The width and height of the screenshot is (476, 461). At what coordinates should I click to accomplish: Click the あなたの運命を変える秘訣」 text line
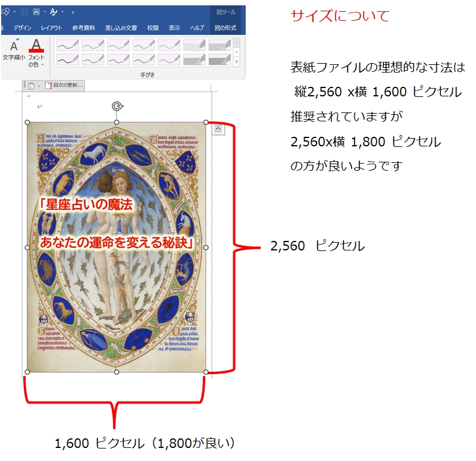tap(117, 243)
